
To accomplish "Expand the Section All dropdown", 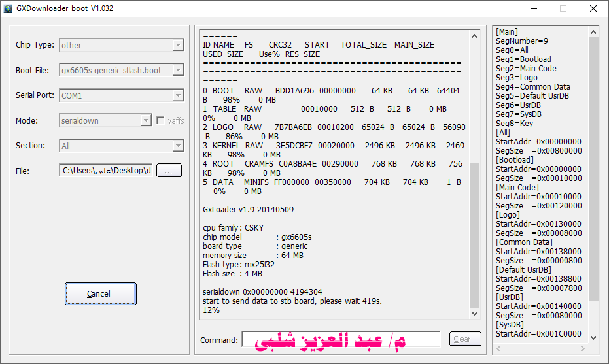I will coord(178,146).
